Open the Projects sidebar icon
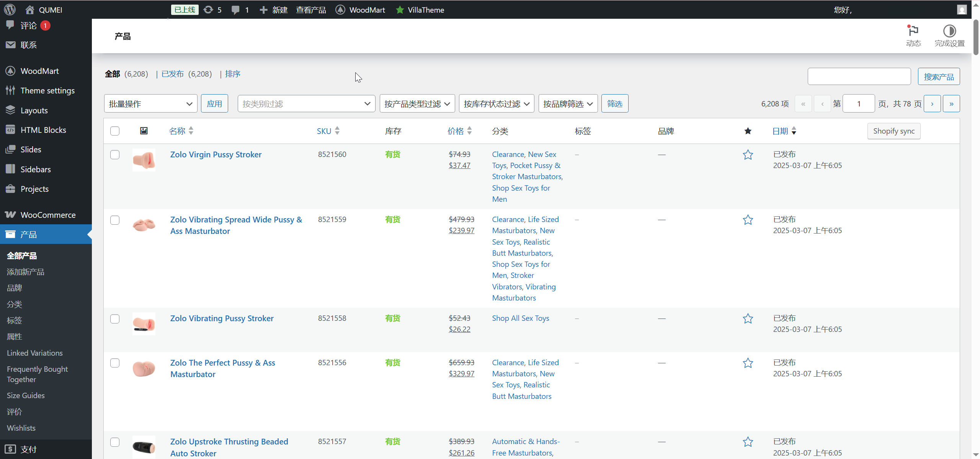 (x=10, y=188)
